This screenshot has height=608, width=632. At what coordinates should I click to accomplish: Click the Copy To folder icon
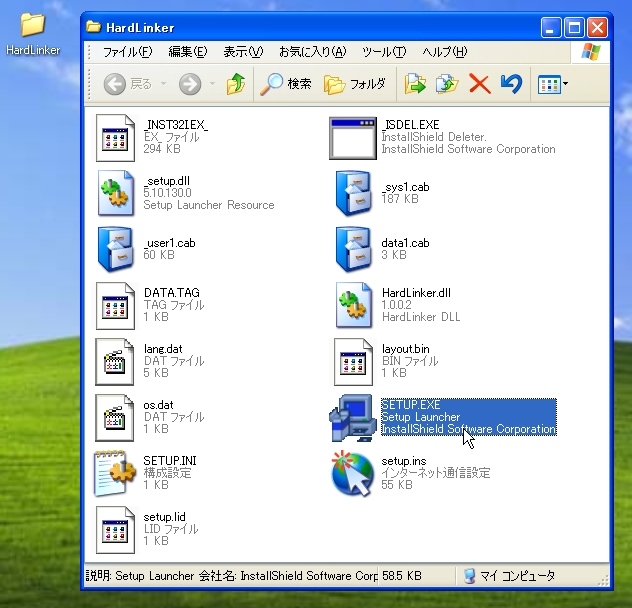click(x=447, y=84)
